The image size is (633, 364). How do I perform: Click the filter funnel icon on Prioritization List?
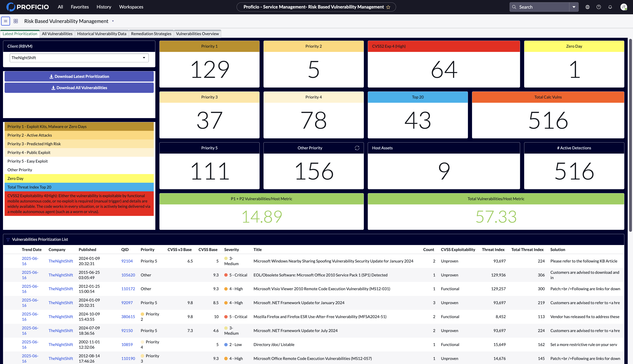8,240
